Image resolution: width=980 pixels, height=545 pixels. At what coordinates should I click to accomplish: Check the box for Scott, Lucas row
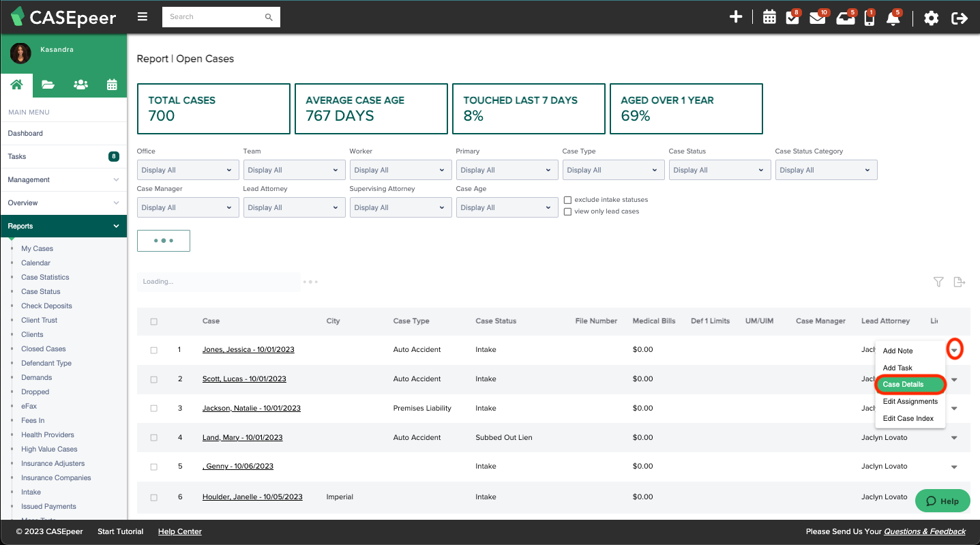pos(153,379)
